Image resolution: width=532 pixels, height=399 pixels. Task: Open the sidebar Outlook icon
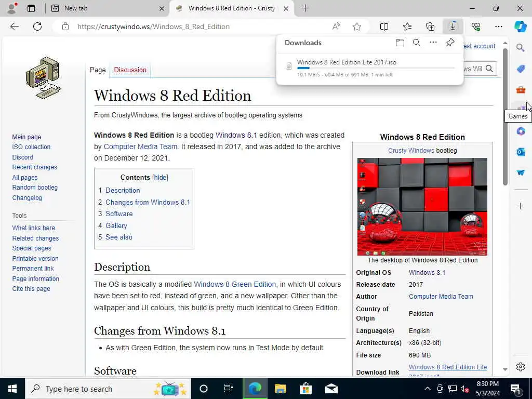tap(521, 152)
